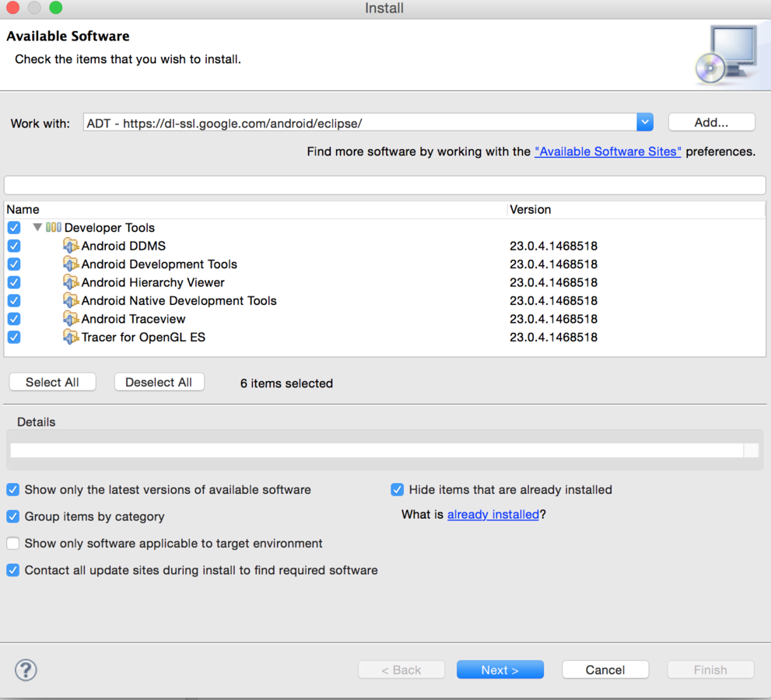Uncheck the Android Native Development Tools checkbox
This screenshot has width=771, height=700.
click(14, 300)
